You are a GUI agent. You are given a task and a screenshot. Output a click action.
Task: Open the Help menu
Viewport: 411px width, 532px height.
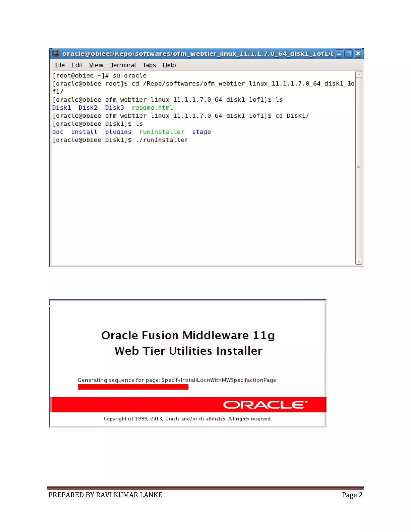click(169, 65)
